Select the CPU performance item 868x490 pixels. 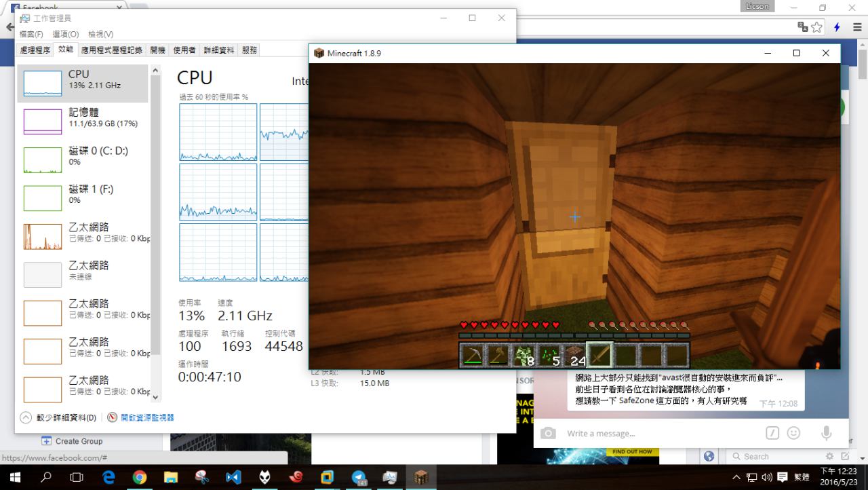click(83, 83)
